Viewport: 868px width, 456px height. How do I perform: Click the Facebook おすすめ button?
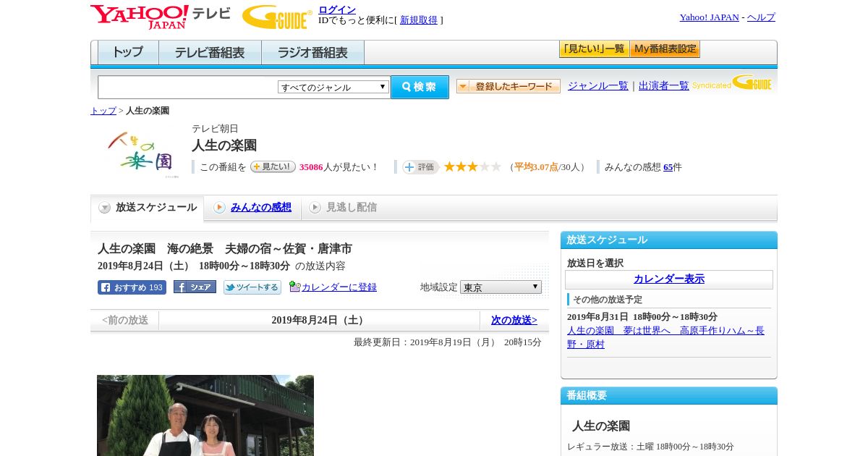(132, 287)
